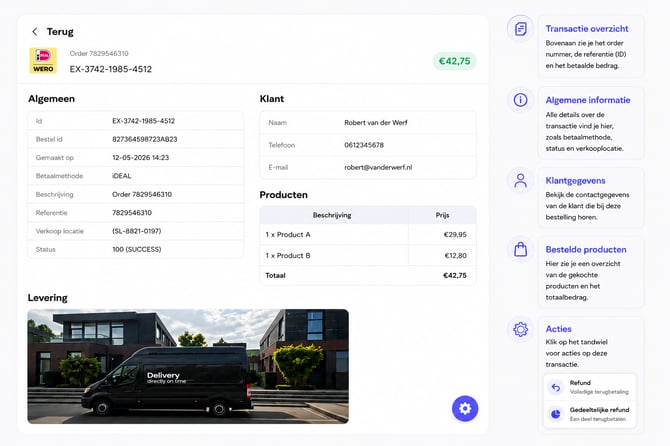Screen dimensions: 670x446
Task: Click the back chevron arrow beside Terug
Action: point(35,32)
